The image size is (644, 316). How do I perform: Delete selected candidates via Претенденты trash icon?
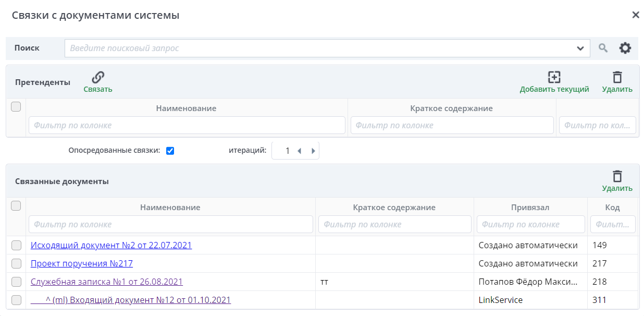[x=617, y=78]
